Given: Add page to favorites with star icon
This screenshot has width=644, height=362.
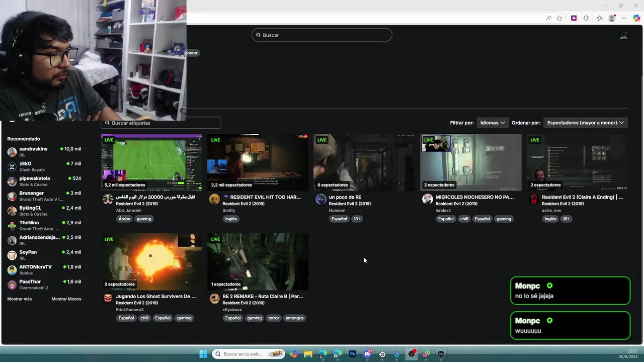Looking at the screenshot, I should [559, 18].
